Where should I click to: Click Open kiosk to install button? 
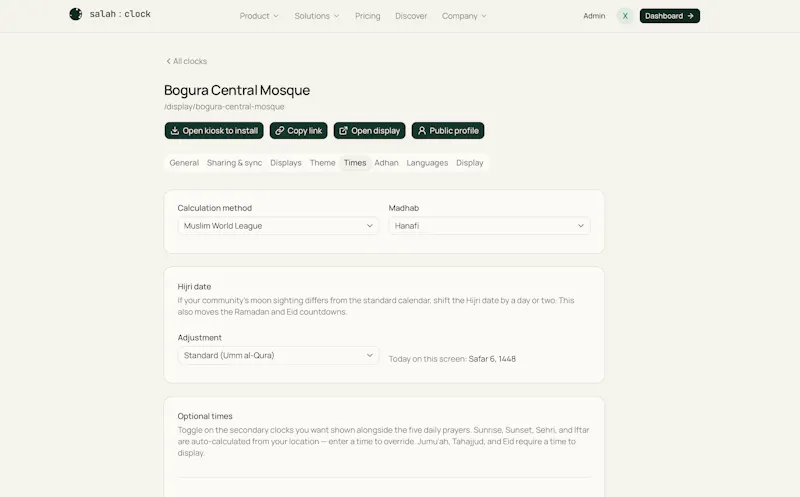pos(214,131)
